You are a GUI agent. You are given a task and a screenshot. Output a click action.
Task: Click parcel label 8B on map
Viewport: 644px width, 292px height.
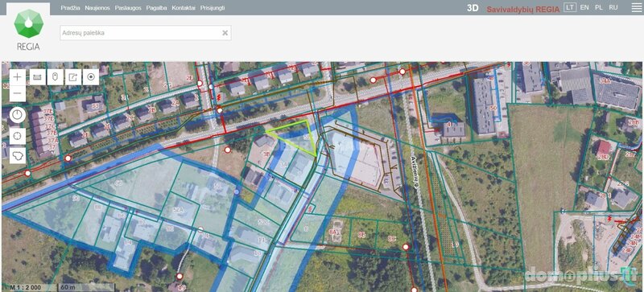pos(361,235)
